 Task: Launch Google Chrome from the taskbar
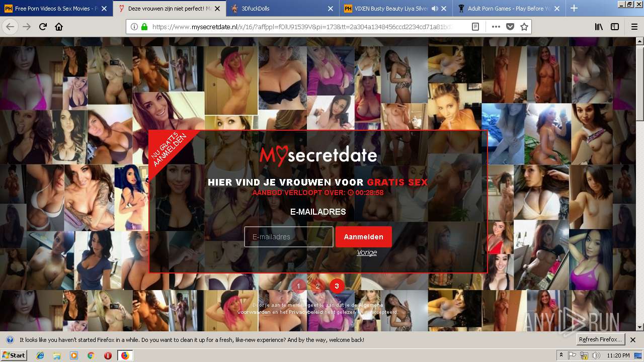[x=91, y=355]
